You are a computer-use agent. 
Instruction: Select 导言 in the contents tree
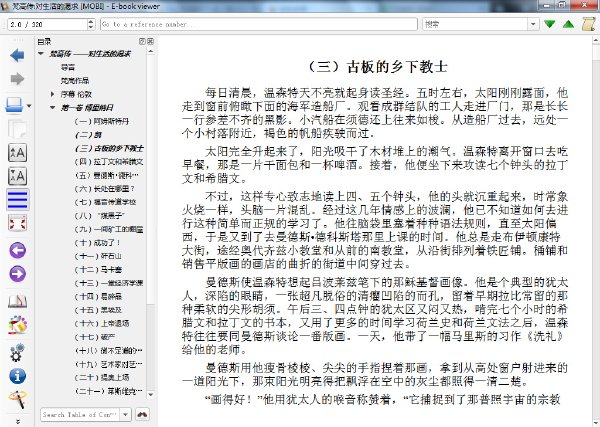68,67
